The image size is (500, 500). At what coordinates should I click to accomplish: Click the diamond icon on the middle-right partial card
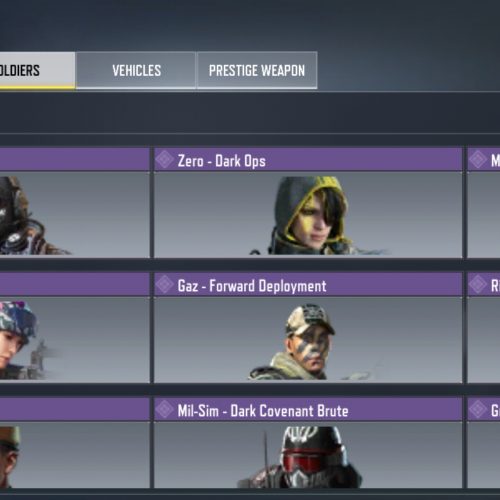click(478, 285)
